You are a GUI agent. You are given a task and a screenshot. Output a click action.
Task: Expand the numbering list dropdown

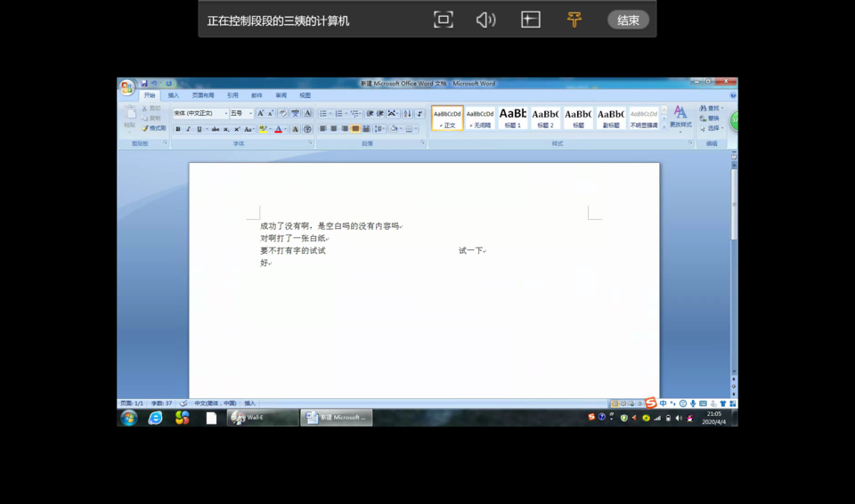point(346,113)
